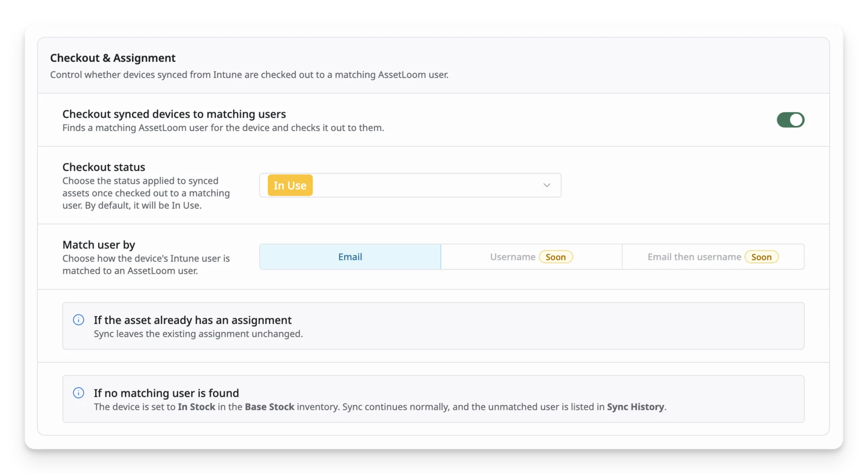Click the bold 'Sync History' text

pos(635,407)
